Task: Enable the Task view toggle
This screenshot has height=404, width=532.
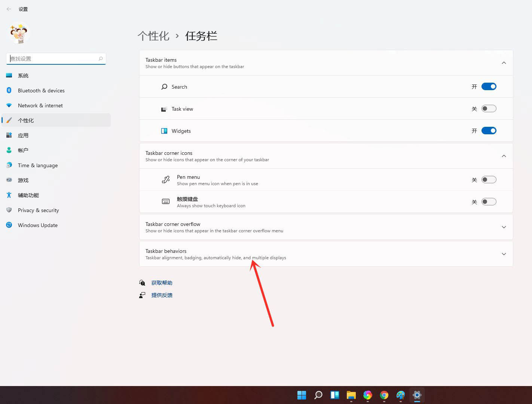Action: [489, 108]
